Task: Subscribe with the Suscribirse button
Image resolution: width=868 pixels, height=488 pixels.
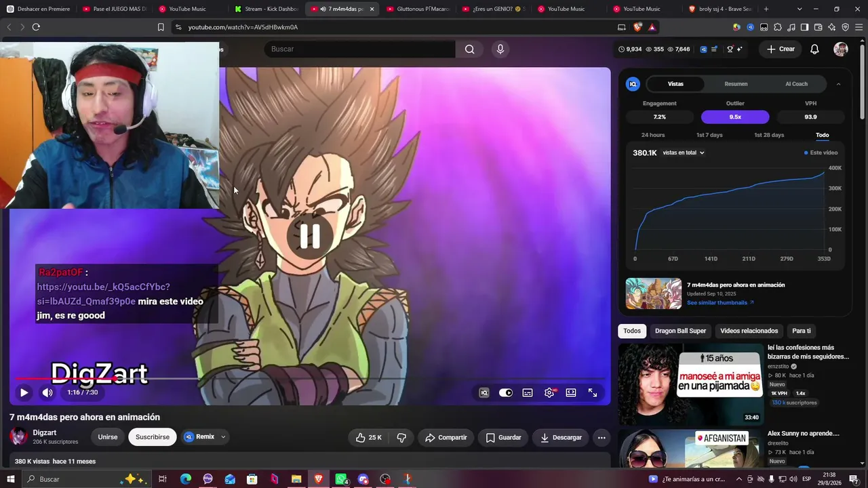Action: (153, 437)
